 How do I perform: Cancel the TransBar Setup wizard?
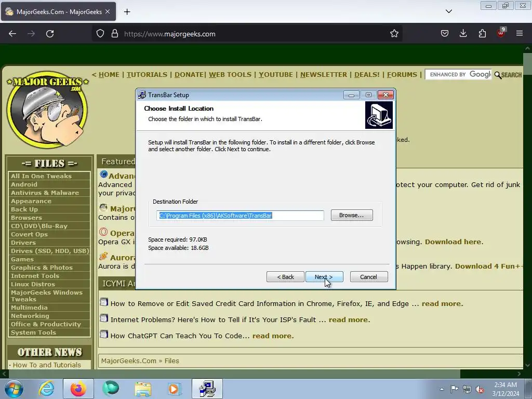(x=369, y=277)
